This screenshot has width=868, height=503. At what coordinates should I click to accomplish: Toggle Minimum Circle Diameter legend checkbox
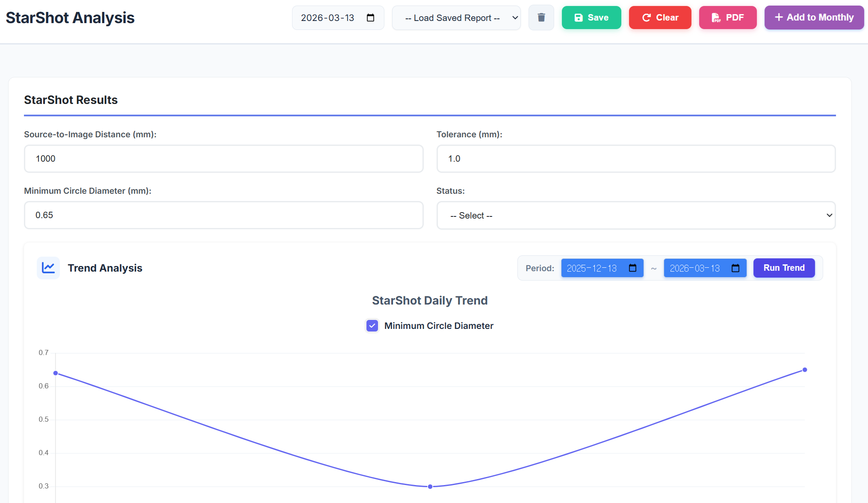pos(372,326)
